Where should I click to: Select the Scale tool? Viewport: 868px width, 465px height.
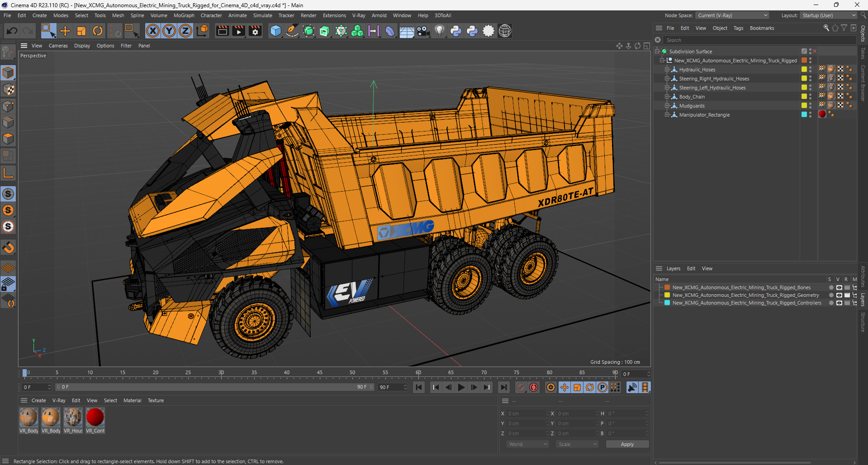click(81, 31)
